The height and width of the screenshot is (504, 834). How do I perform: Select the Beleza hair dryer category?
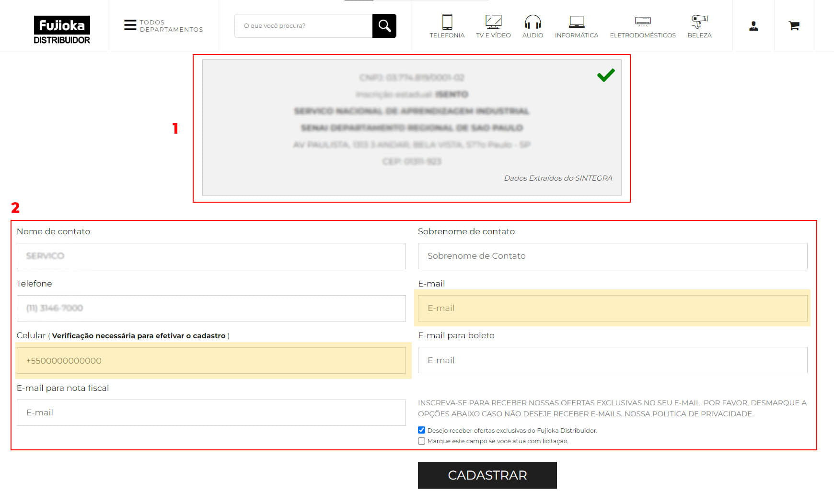699,26
